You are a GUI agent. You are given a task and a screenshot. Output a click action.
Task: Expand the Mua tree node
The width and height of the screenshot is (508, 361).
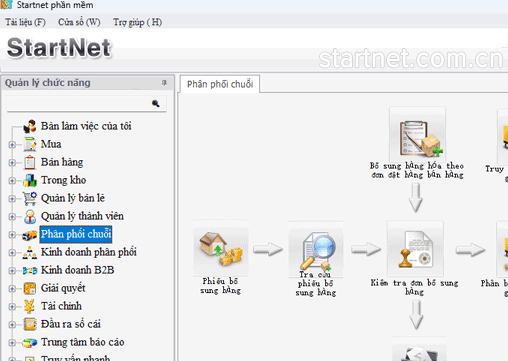[x=12, y=145]
